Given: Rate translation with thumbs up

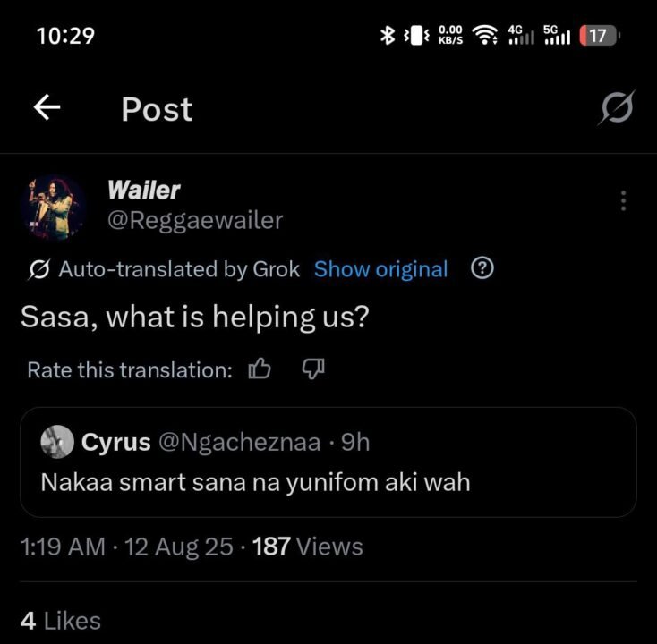Looking at the screenshot, I should coord(260,369).
